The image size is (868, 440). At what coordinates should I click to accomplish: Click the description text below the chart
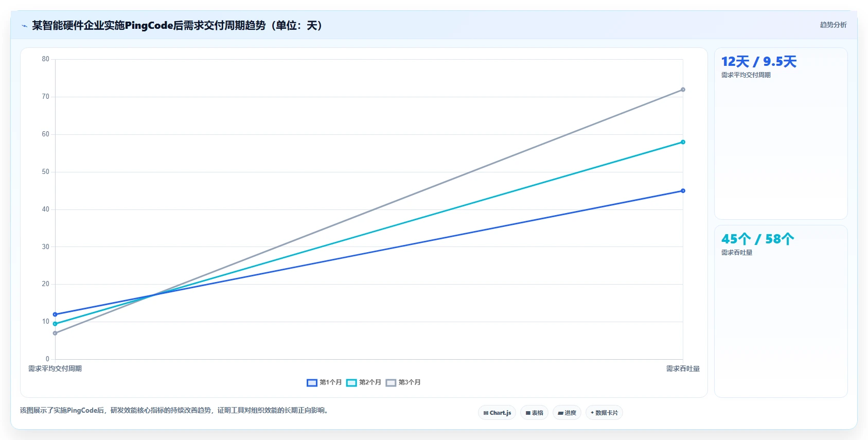click(174, 410)
